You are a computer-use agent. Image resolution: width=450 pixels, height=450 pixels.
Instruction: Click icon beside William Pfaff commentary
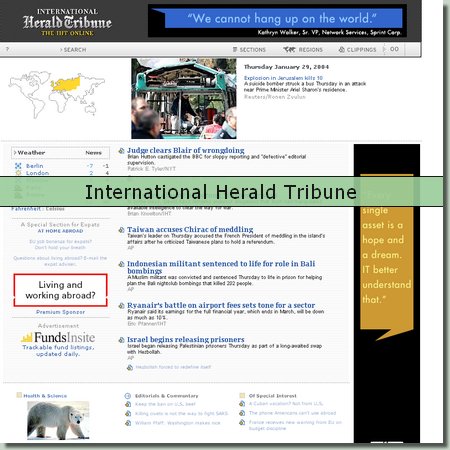[128, 423]
